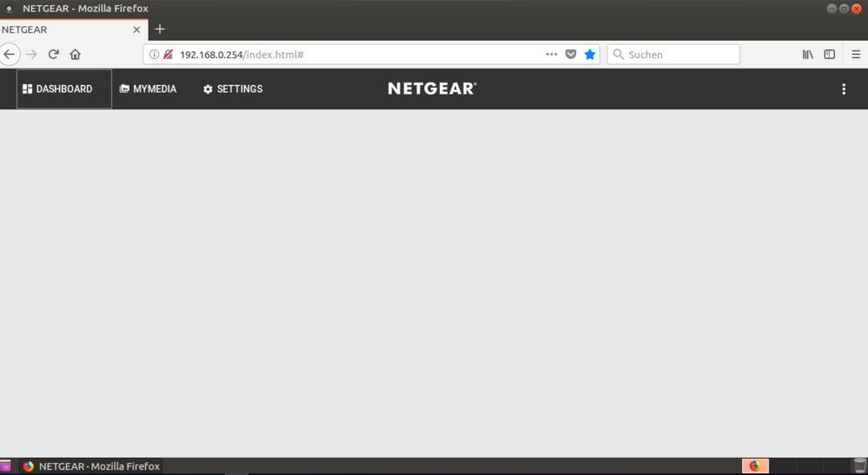Open the NETGEAR page three-dot menu
The height and width of the screenshot is (475, 868).
844,89
